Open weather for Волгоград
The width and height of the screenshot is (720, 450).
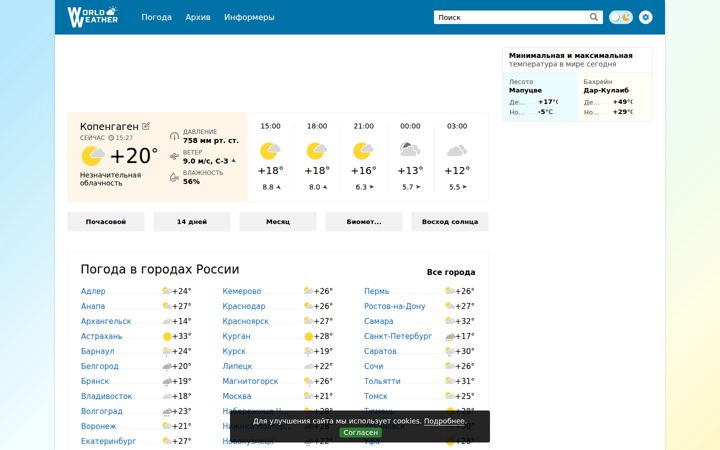point(102,411)
